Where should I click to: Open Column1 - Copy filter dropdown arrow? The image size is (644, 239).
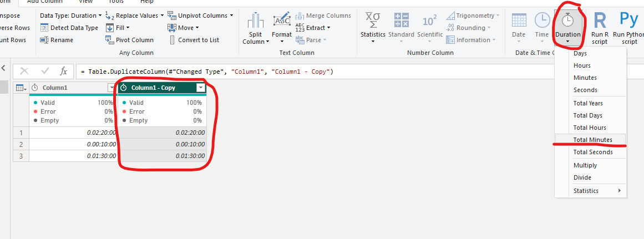point(200,88)
